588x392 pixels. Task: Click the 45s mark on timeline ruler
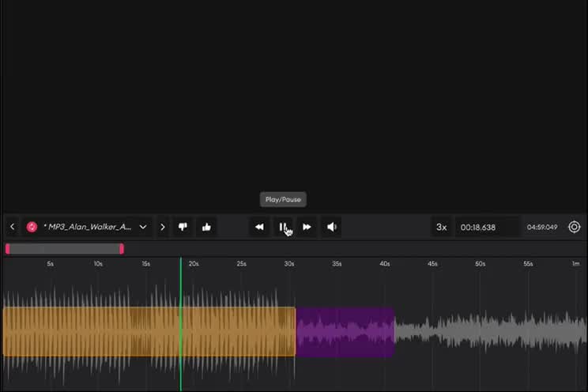[x=432, y=263]
